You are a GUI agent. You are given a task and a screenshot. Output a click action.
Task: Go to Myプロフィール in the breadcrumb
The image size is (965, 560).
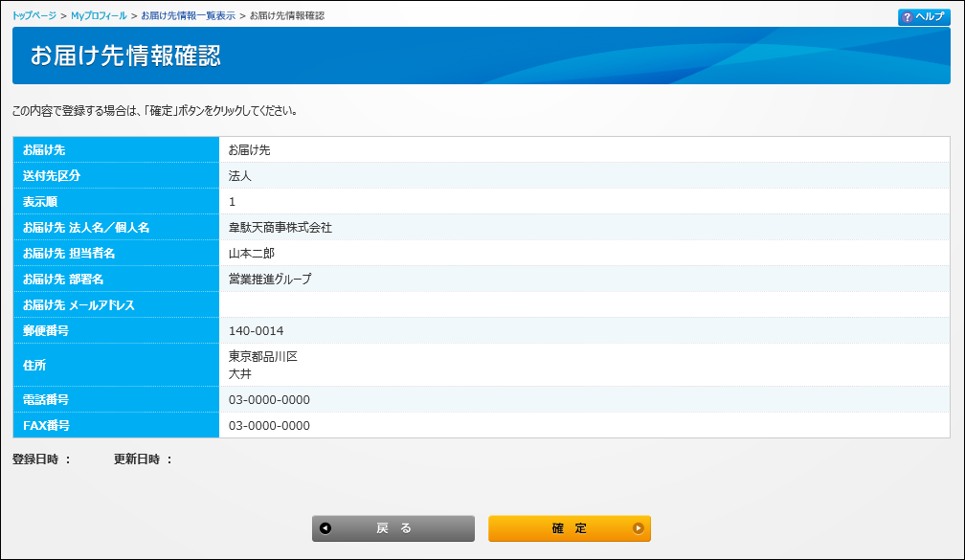99,16
